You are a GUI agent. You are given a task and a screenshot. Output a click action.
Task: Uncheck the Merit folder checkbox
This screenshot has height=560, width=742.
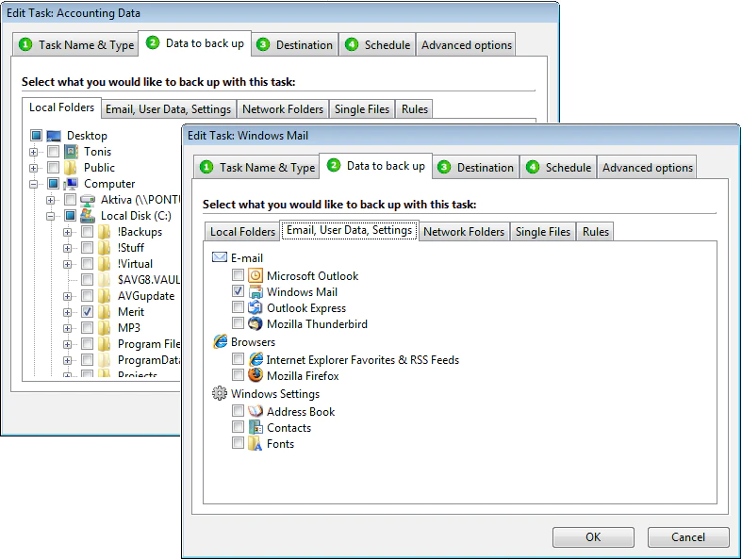tap(87, 311)
